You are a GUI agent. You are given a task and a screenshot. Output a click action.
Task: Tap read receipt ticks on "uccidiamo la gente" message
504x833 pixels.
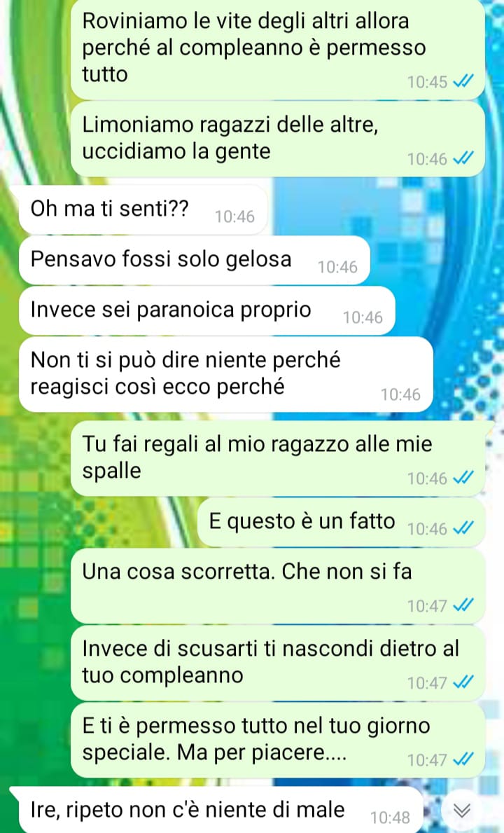(x=463, y=158)
